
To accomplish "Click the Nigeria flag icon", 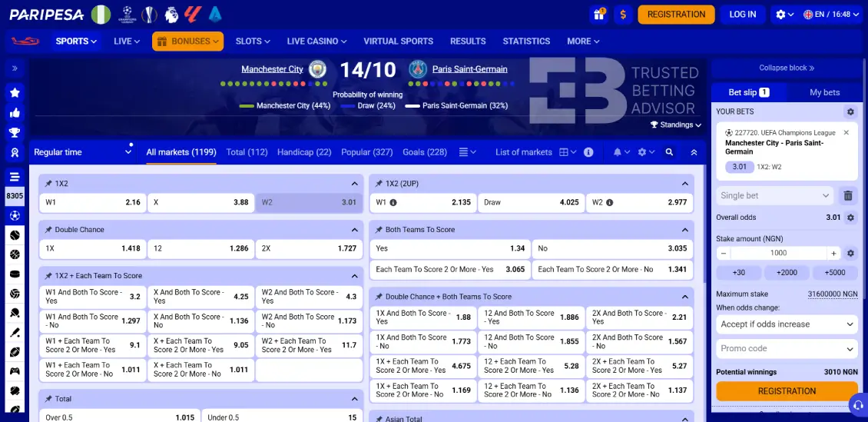I will pos(101,15).
